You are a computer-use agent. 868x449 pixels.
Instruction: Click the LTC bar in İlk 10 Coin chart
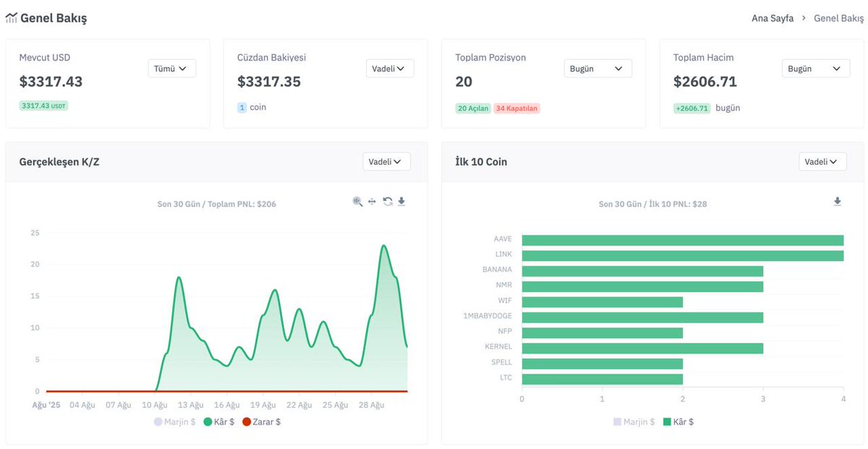tap(603, 379)
